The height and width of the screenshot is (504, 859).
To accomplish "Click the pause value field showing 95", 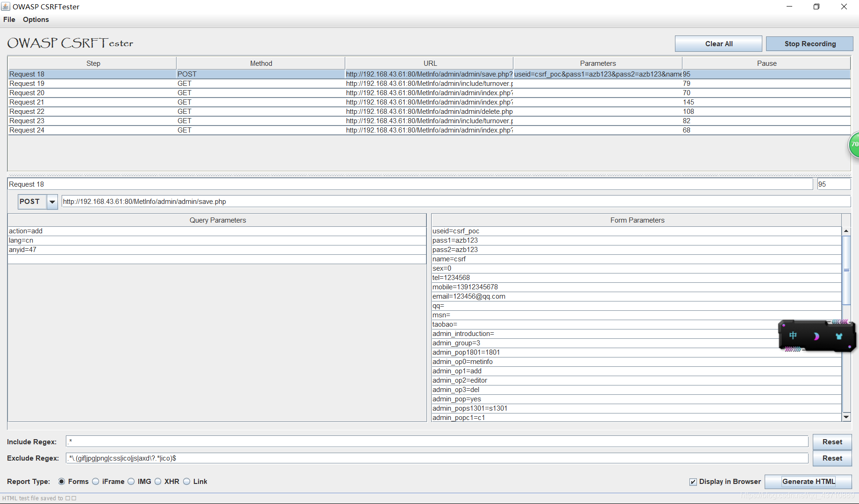I will (833, 184).
